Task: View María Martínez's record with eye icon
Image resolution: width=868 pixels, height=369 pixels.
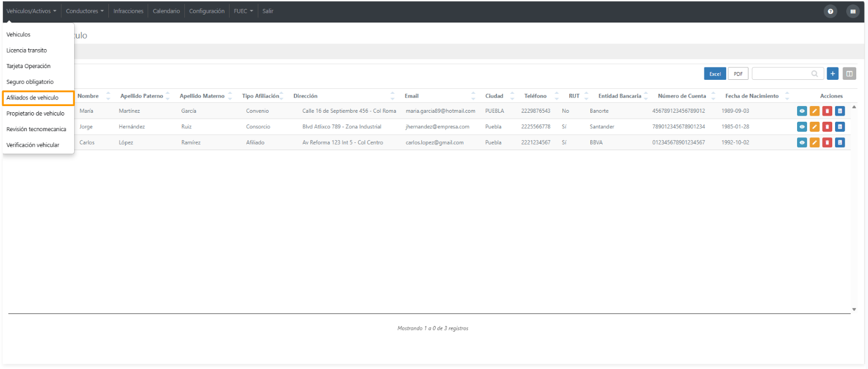Action: coord(802,111)
